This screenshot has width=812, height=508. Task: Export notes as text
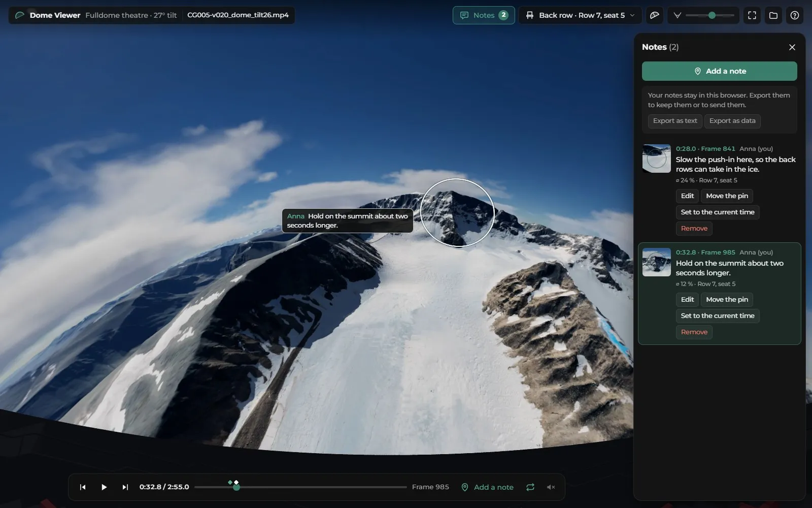tap(675, 121)
